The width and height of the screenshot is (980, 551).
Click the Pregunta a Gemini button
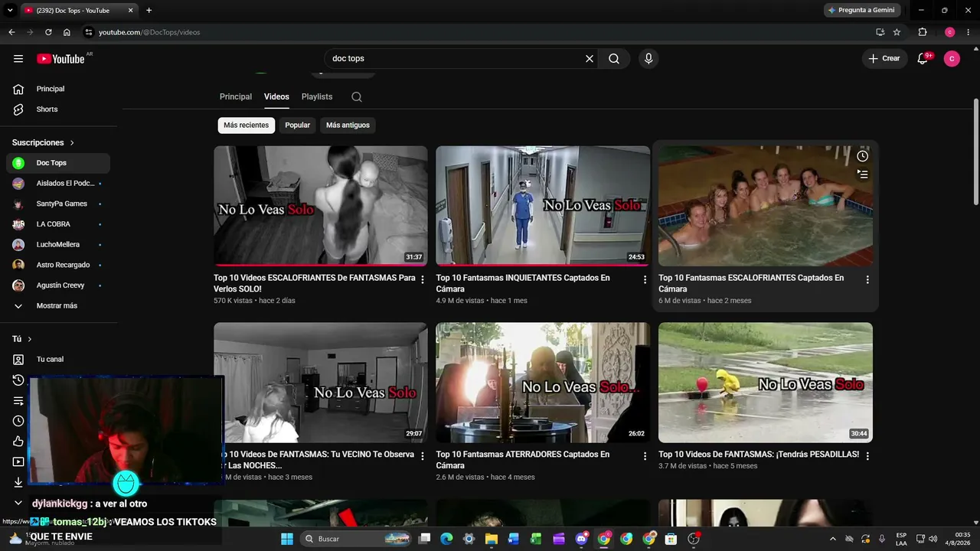click(x=862, y=11)
